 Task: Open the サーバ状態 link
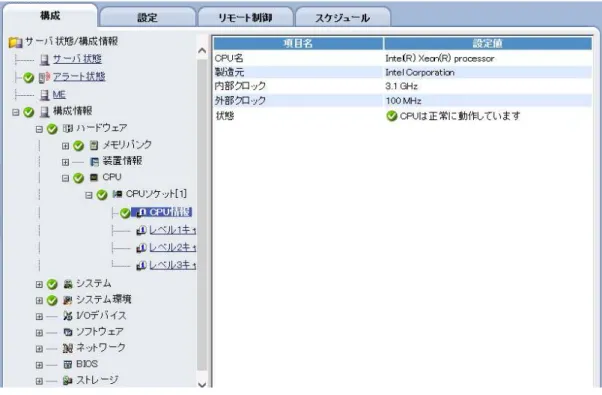coord(77,59)
